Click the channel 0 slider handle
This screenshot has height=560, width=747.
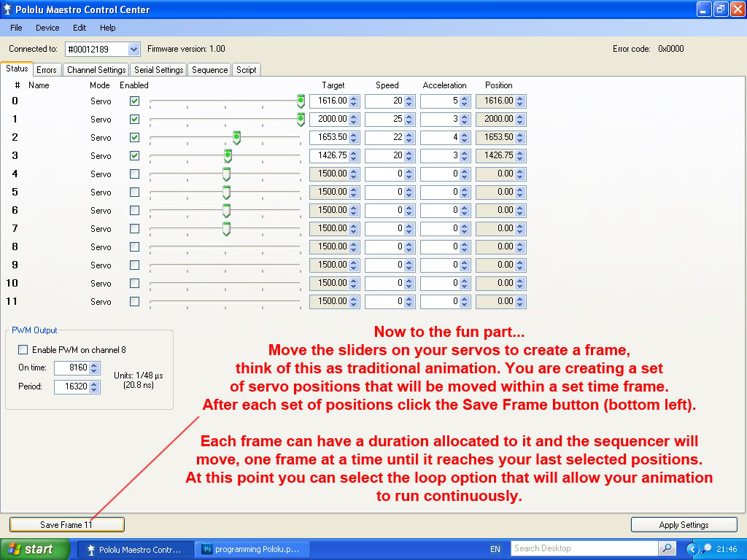(x=301, y=101)
